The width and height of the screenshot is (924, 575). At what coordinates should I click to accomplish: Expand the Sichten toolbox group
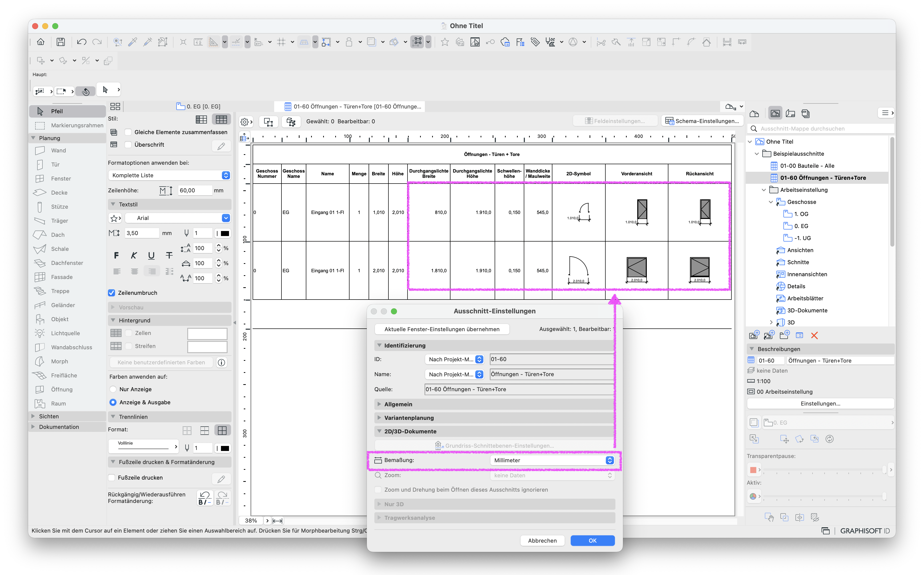[x=33, y=416]
